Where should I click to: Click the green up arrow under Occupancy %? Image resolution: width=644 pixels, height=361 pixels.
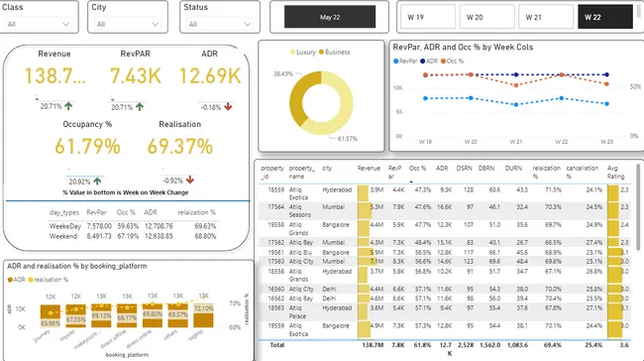coord(97,180)
